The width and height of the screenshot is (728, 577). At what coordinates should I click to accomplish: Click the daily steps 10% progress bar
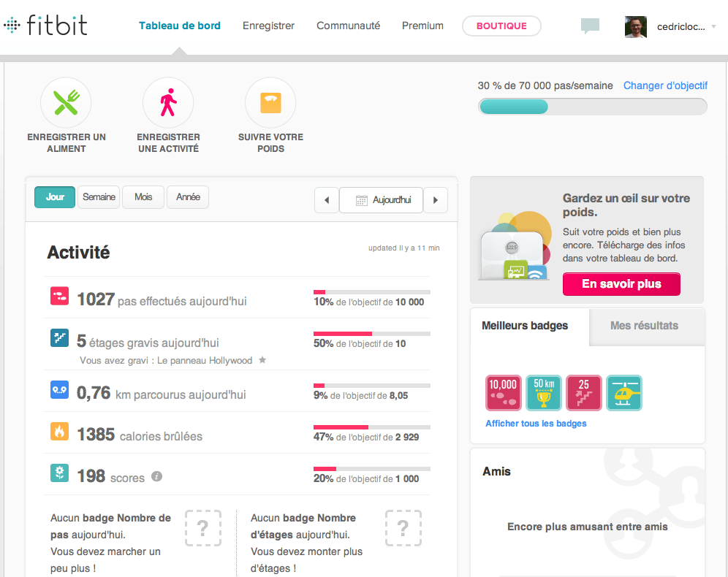(372, 292)
